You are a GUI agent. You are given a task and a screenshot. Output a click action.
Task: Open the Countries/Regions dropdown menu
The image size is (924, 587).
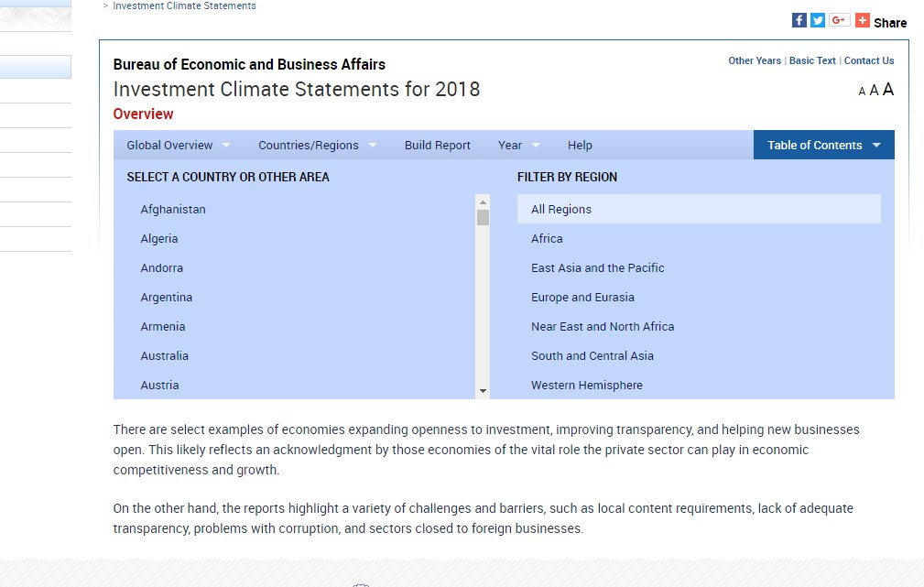pos(318,145)
